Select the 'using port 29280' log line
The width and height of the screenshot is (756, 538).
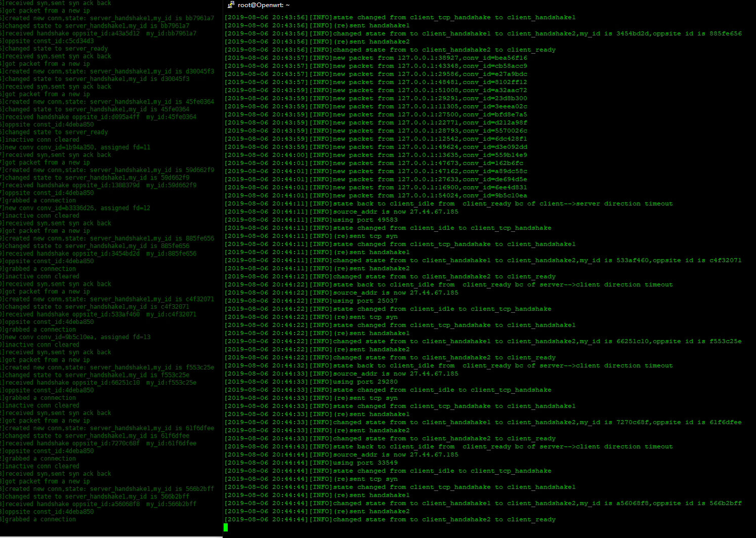tap(311, 382)
